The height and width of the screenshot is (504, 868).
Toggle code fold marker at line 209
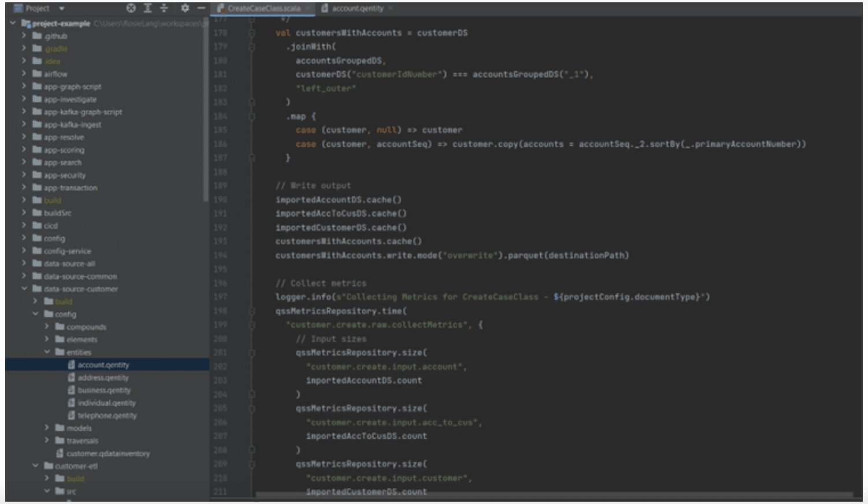click(252, 464)
